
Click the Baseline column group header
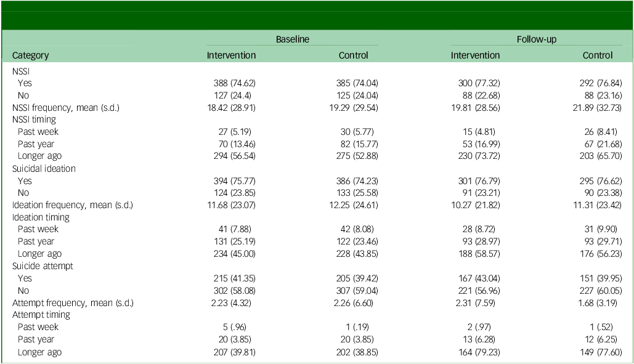pyautogui.click(x=292, y=39)
